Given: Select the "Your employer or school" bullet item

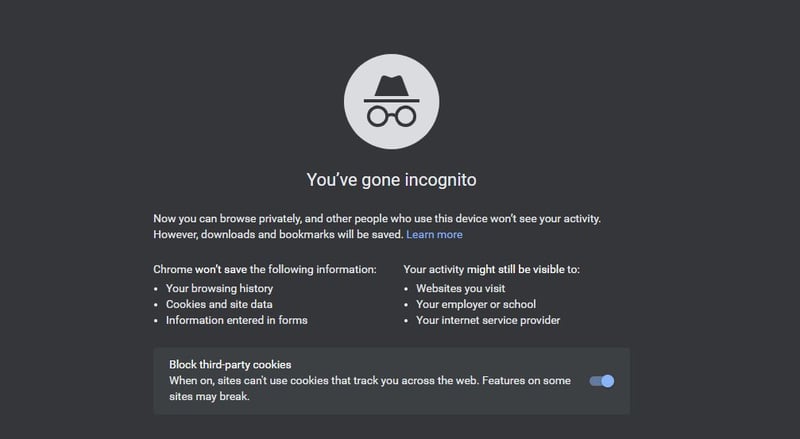Looking at the screenshot, I should click(x=476, y=304).
